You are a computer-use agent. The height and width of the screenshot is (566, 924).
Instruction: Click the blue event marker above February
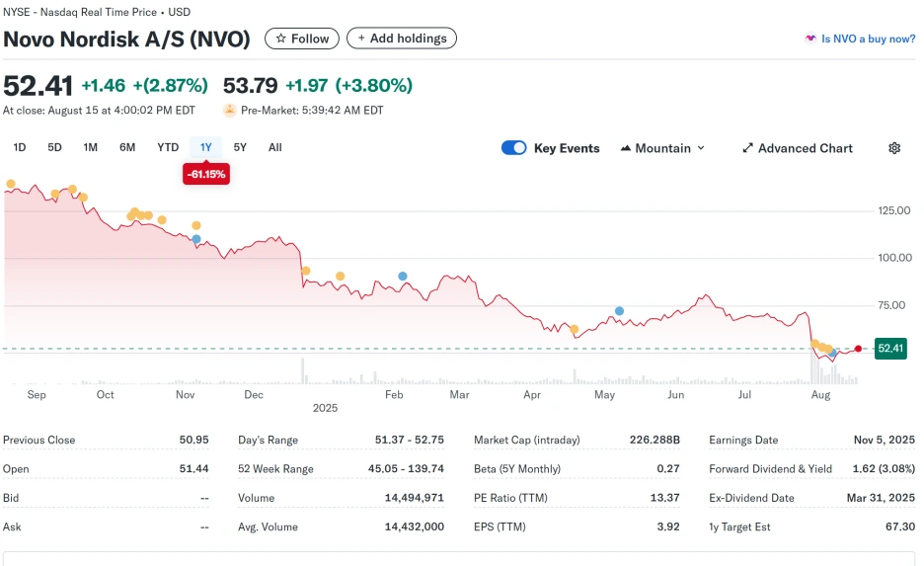[x=403, y=276]
